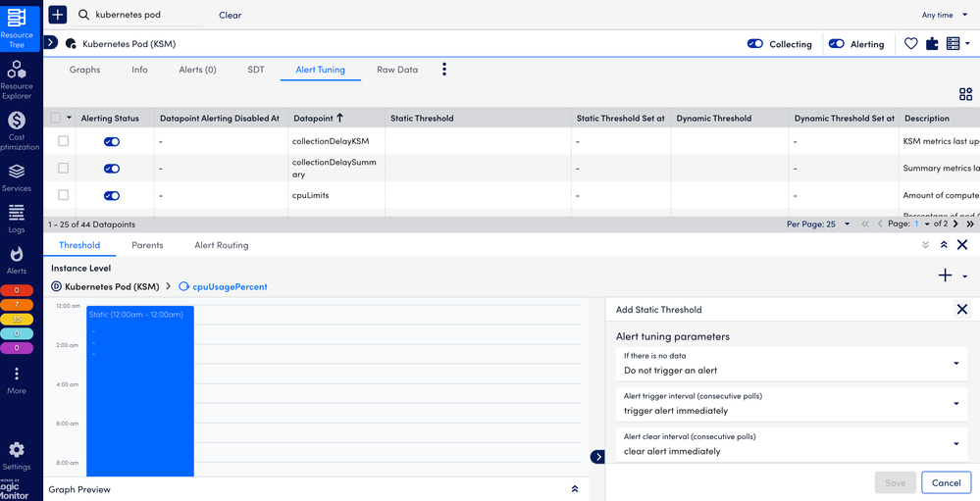Check the select-all header checkbox
The height and width of the screenshot is (501, 980).
coord(55,118)
